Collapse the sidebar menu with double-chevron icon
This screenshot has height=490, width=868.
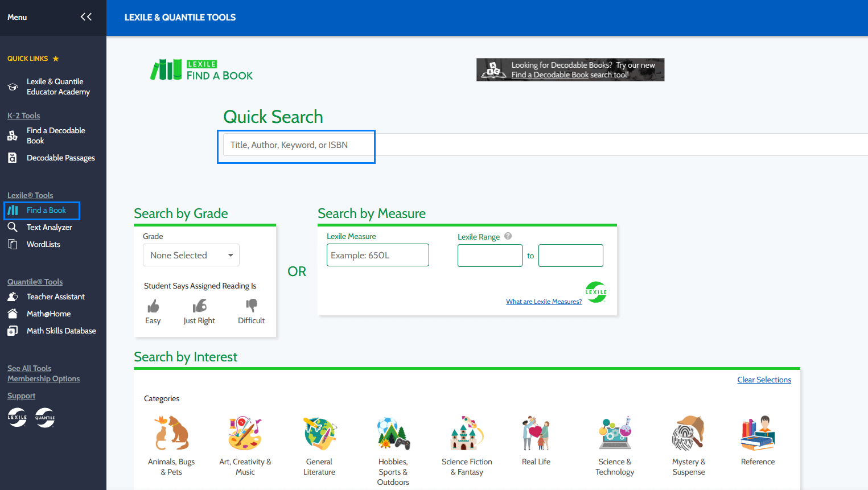point(86,17)
